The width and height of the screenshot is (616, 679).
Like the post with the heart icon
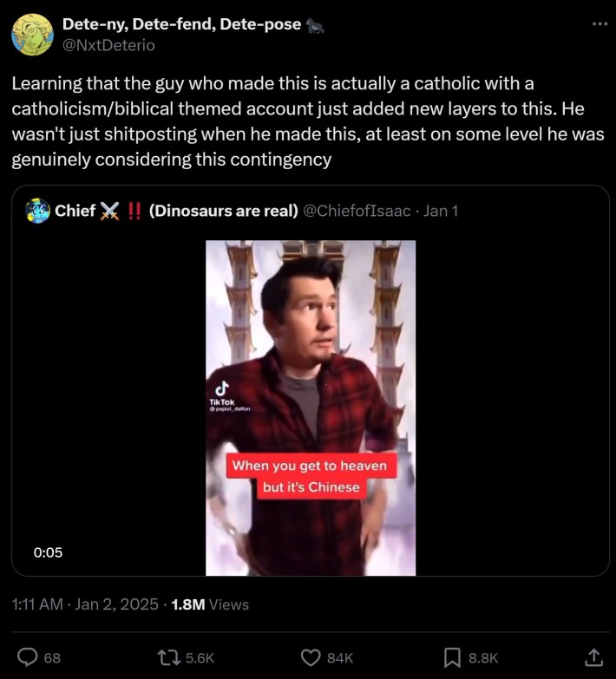point(310,657)
